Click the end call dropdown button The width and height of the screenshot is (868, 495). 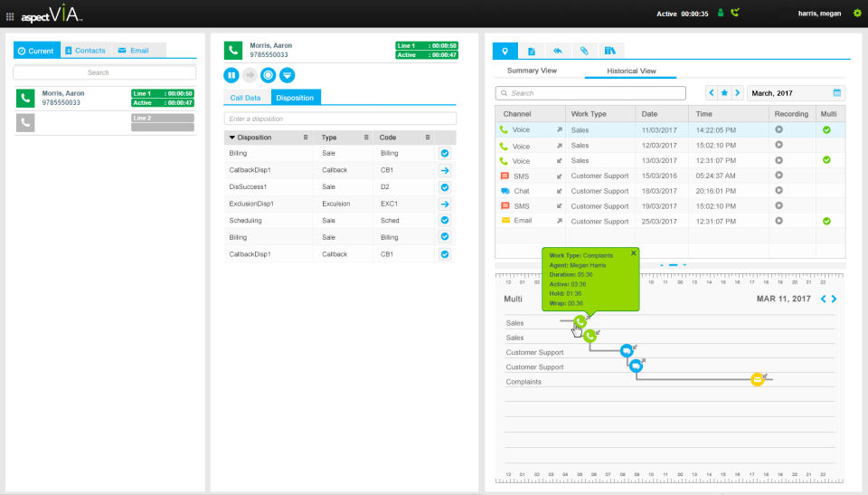pos(287,75)
